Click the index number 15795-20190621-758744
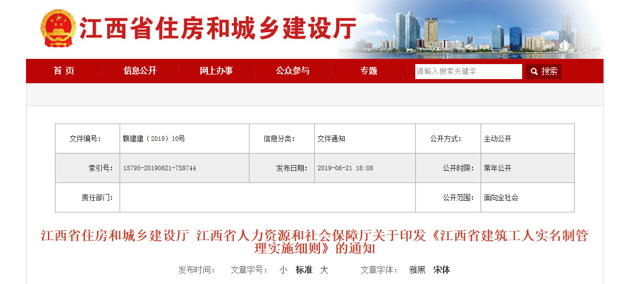The image size is (644, 284). pos(159,168)
